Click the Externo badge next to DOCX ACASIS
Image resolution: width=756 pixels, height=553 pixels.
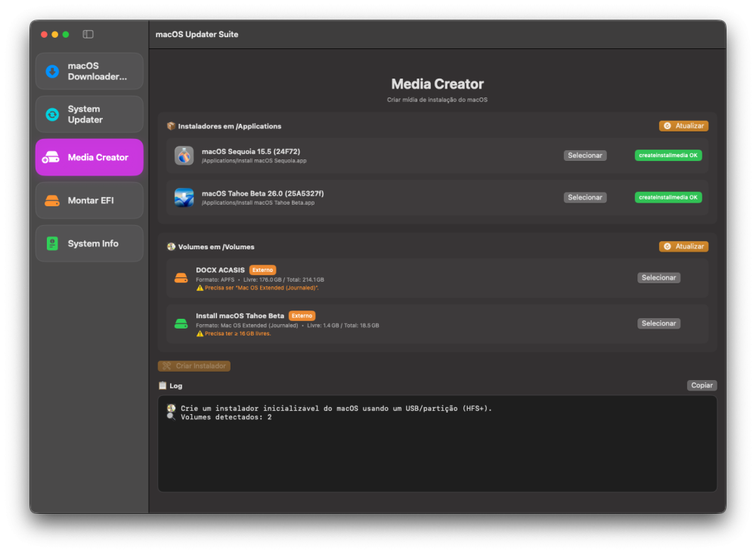point(263,270)
